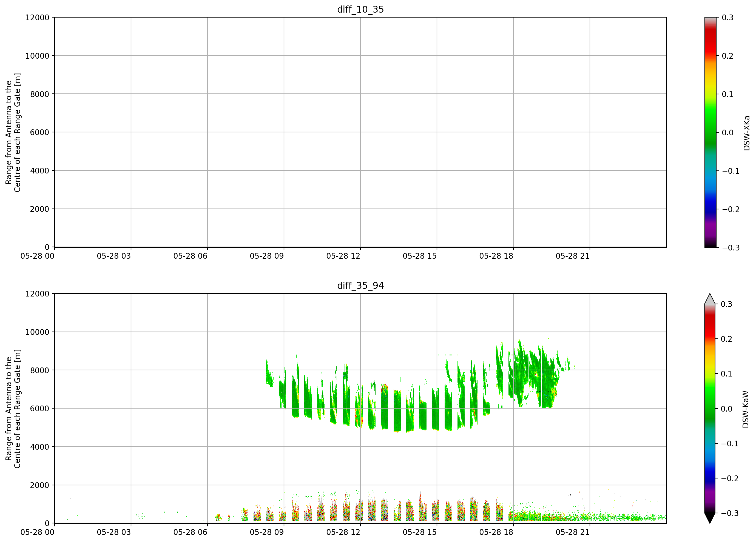Click the 12000 tick label in diff_35_94

[x=37, y=293]
